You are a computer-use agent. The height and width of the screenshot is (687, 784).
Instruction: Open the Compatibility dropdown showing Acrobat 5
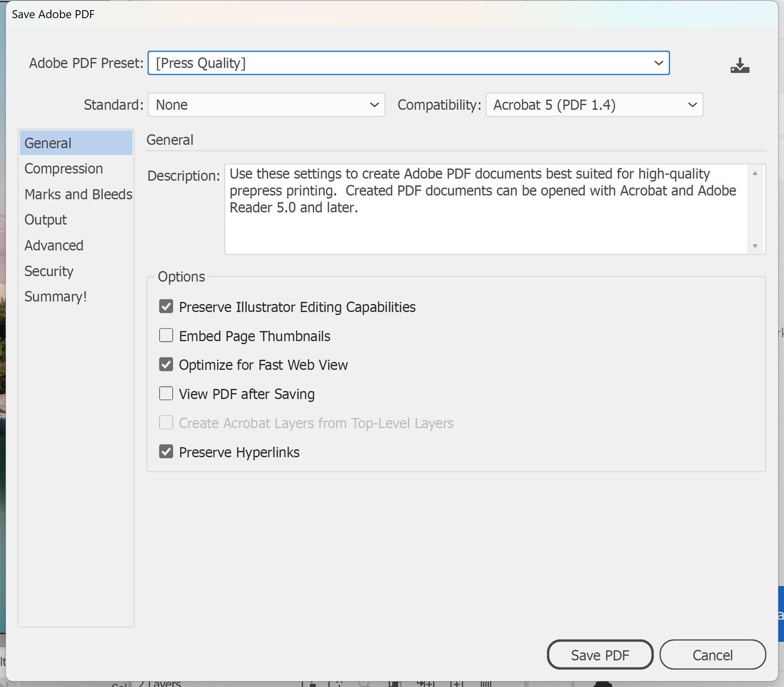594,105
